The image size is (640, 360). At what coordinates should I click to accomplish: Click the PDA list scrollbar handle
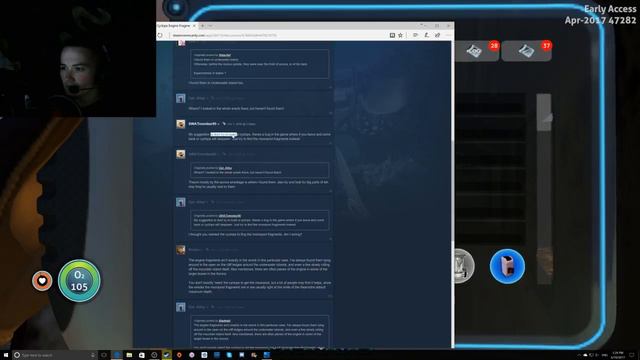pos(544,112)
